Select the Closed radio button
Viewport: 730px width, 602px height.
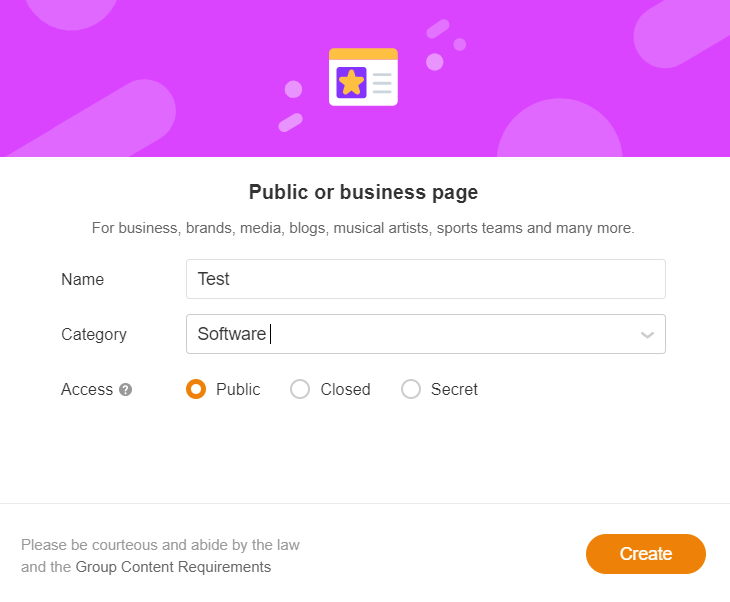(300, 389)
